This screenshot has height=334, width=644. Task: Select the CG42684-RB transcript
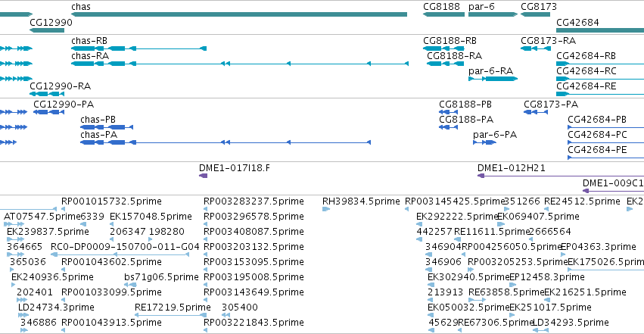click(600, 64)
